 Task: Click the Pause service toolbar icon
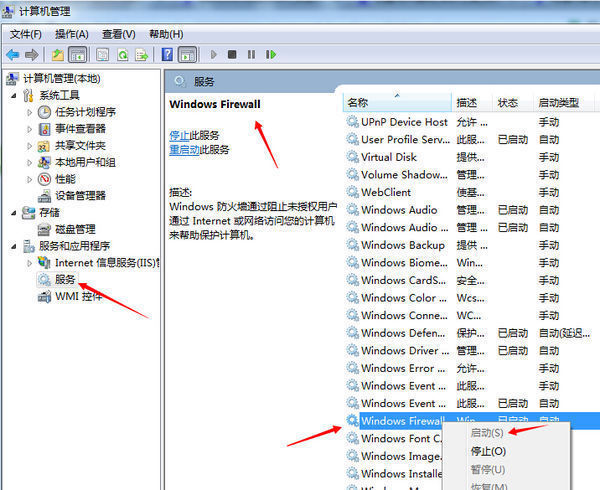(251, 54)
